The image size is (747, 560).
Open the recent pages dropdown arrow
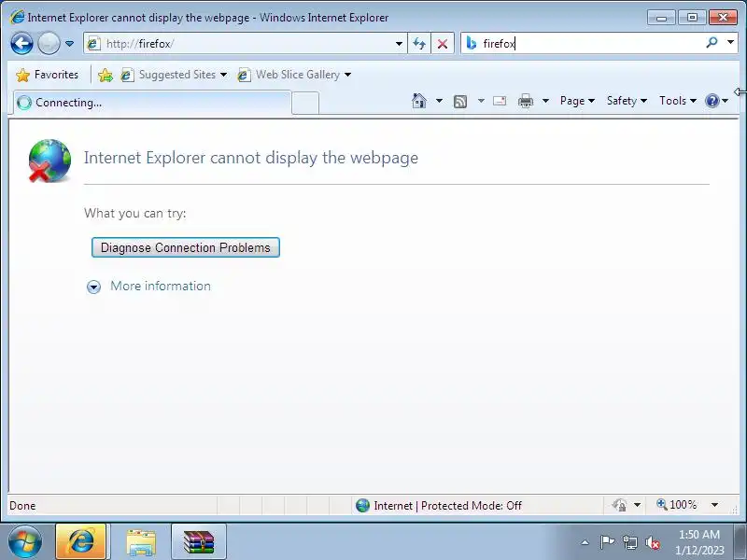[69, 44]
